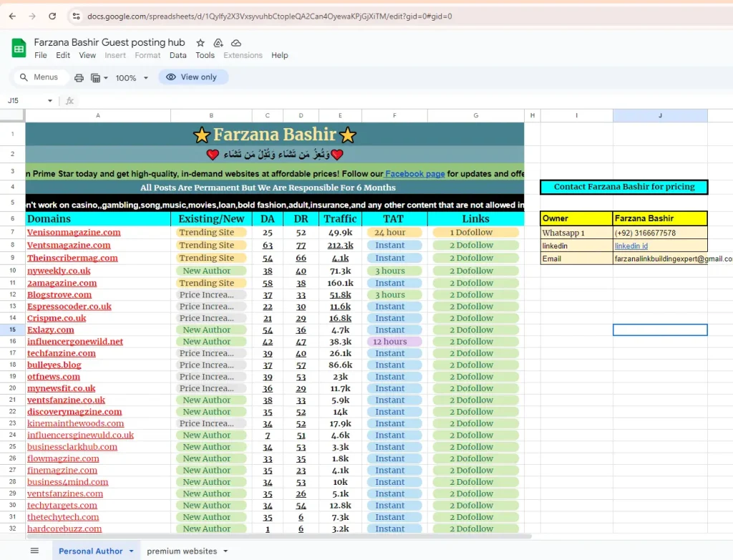The image size is (733, 560).
Task: Open Instant chip for thetechytech.com row
Action: click(394, 517)
